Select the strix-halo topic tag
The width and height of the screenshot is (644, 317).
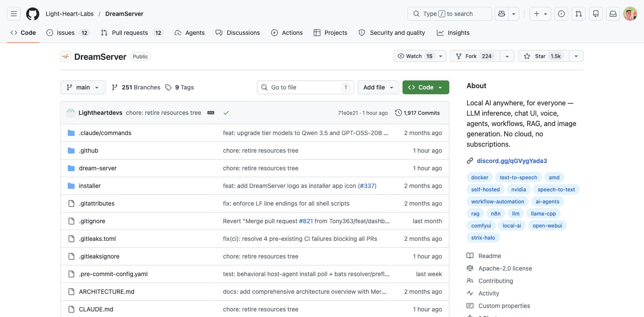[483, 237]
